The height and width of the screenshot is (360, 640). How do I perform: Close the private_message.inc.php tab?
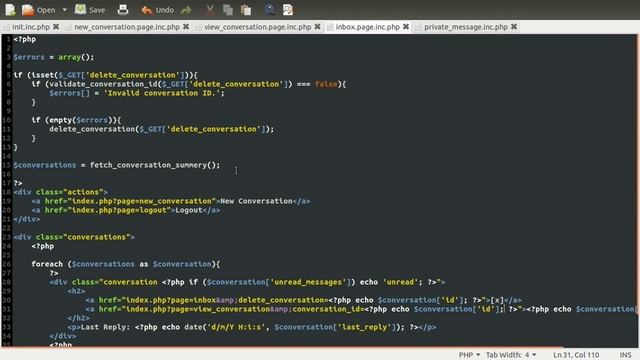coord(514,27)
